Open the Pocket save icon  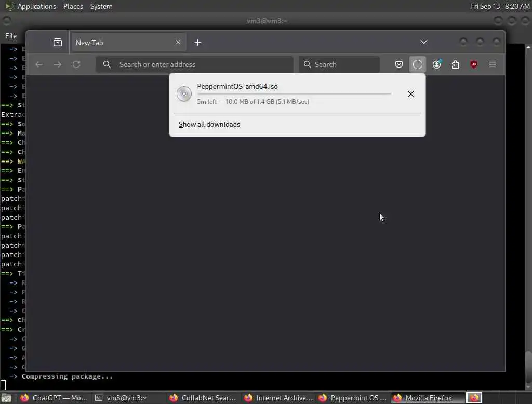coord(399,64)
